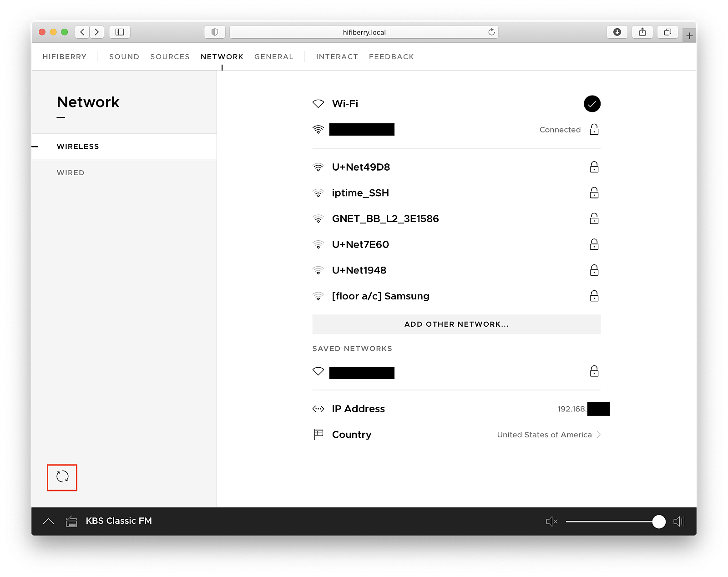The image size is (728, 577).
Task: Toggle Wi-Fi off using the checkmark toggle
Action: click(592, 104)
